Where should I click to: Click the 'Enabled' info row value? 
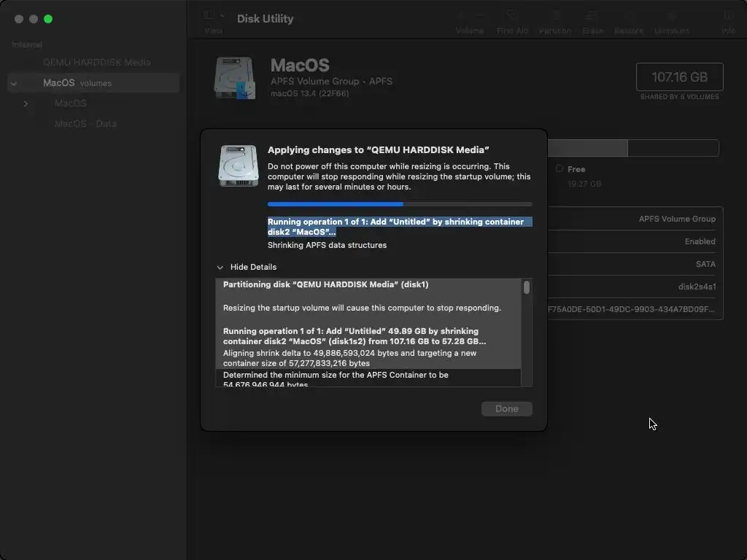pos(700,241)
